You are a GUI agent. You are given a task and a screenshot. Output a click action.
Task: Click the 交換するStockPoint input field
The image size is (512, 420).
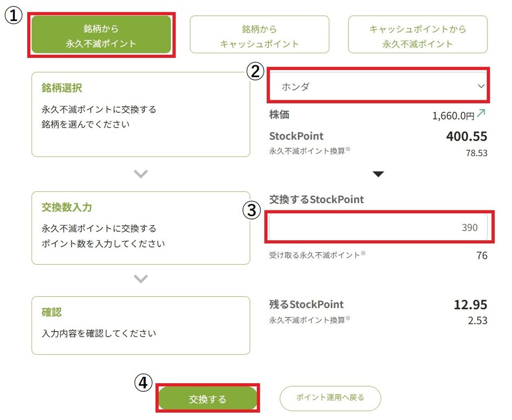point(378,228)
